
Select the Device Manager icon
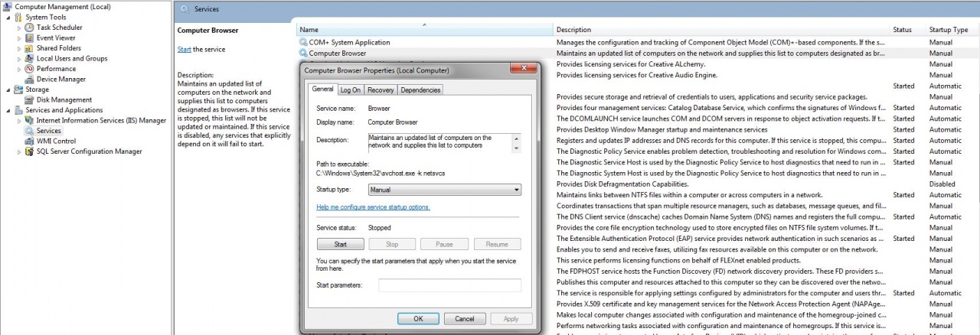coord(30,79)
